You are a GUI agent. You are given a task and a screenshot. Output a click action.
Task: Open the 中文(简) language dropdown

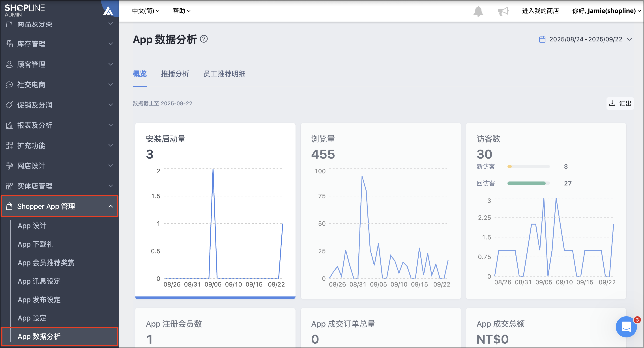[146, 11]
